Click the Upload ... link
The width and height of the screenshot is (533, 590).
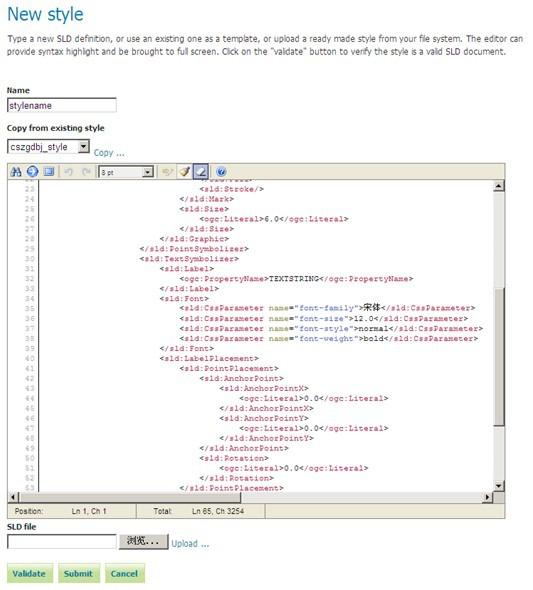pos(190,544)
